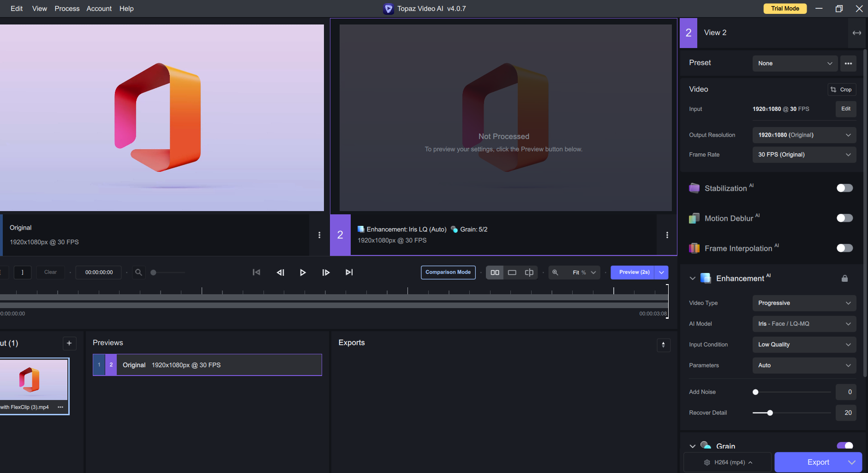Select the FlexClip video thumbnail
868x473 pixels.
coord(34,380)
